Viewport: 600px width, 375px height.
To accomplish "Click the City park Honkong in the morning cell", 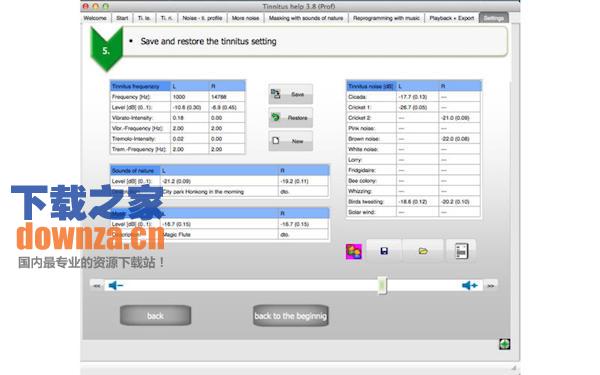I will click(219, 192).
